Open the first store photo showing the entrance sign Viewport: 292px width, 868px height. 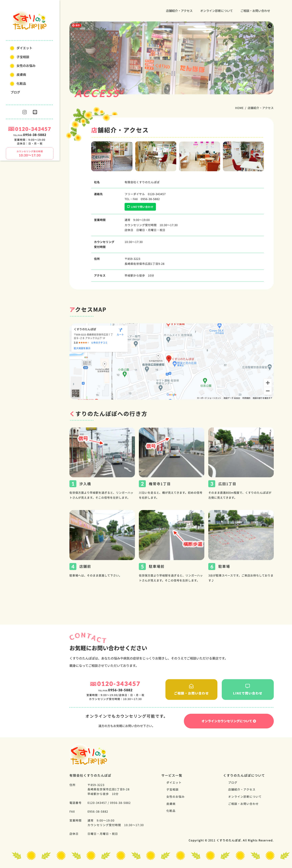point(112,156)
